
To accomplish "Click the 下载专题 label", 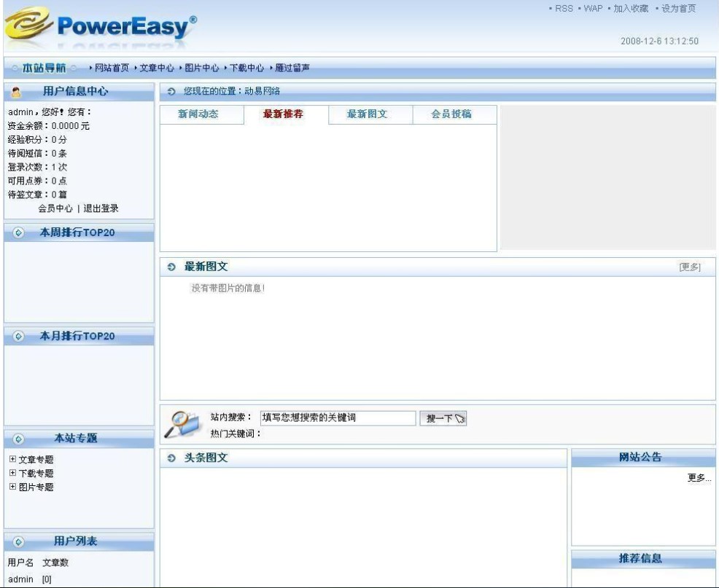I will click(36, 474).
